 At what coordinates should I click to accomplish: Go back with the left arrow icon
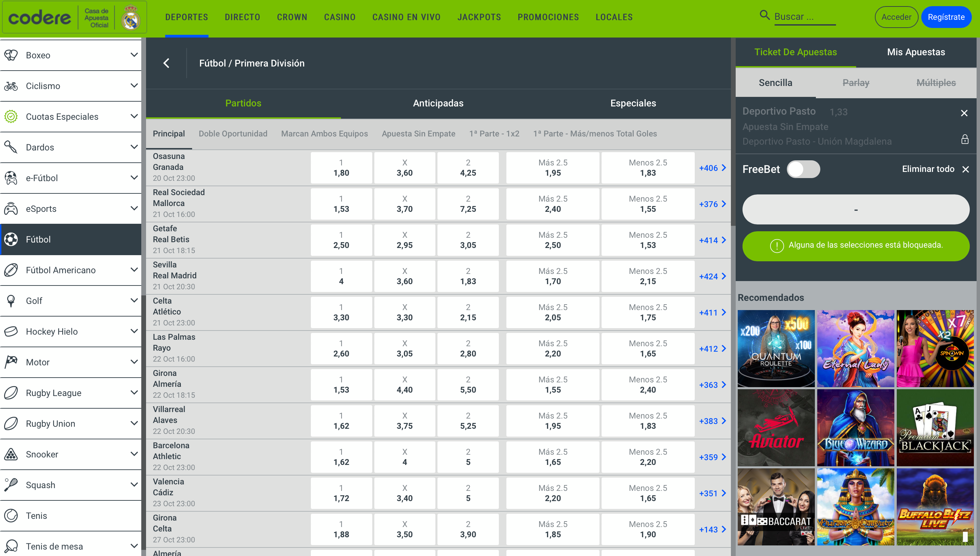(x=167, y=63)
